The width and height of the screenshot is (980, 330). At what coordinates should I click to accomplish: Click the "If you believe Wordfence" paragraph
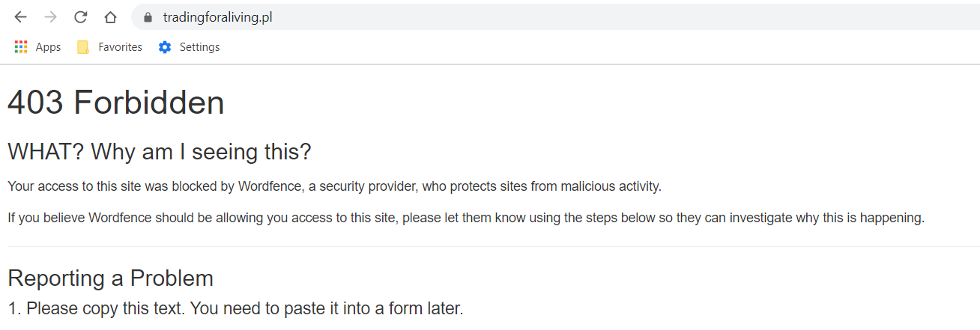(x=466, y=218)
